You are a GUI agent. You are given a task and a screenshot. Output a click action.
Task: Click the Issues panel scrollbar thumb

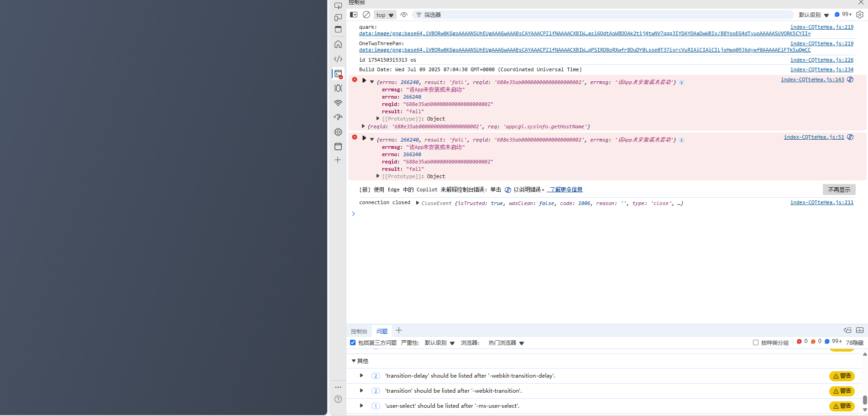(865, 400)
